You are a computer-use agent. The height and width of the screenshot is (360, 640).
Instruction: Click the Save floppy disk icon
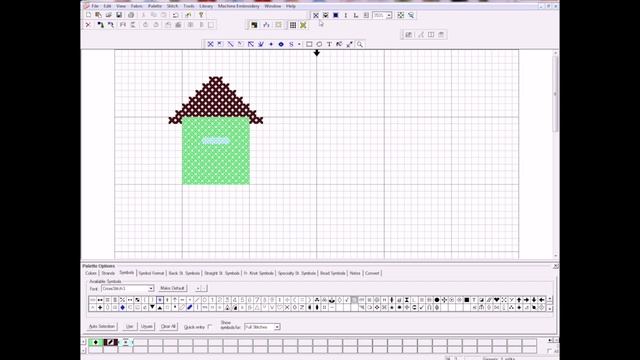point(119,15)
